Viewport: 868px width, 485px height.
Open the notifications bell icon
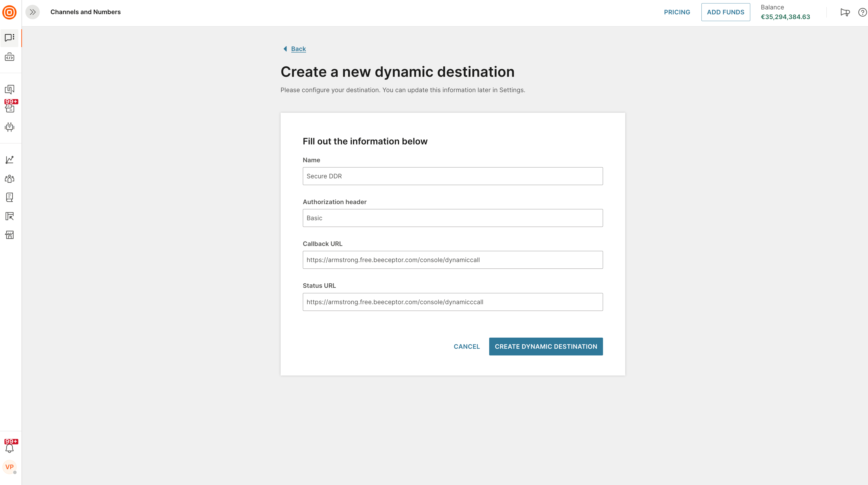[x=9, y=448]
